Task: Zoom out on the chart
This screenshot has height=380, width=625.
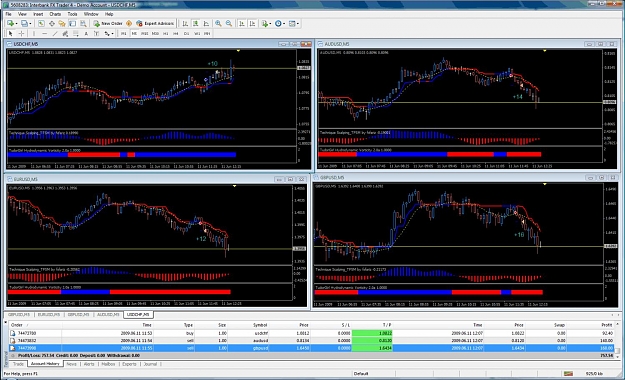Action: click(229, 24)
